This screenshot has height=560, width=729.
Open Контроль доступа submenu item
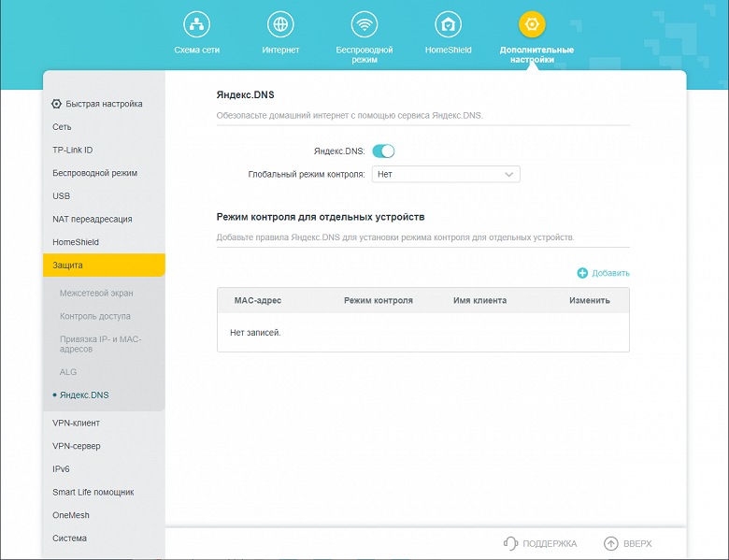tap(94, 316)
